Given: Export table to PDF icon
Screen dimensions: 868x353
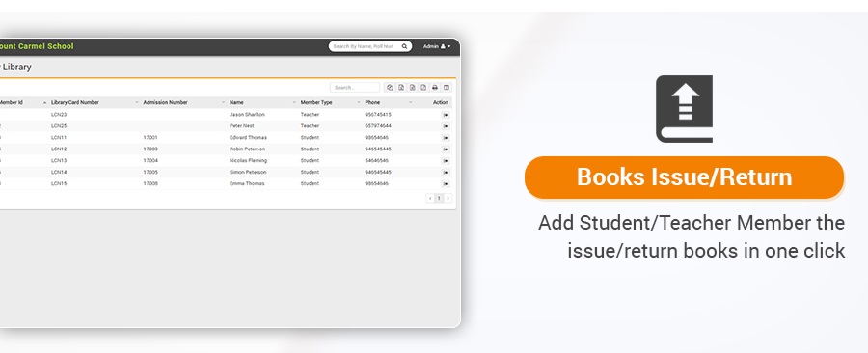Looking at the screenshot, I should point(423,88).
